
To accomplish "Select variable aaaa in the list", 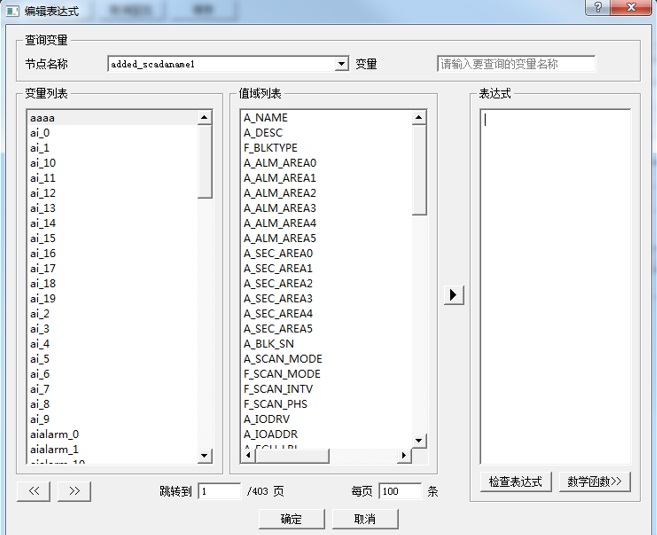I will [x=112, y=118].
